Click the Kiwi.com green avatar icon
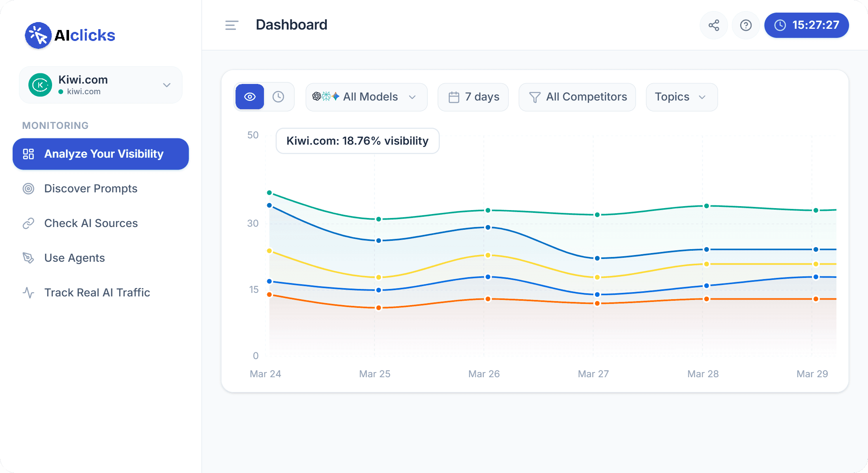Screen dimensions: 868x473 point(40,85)
